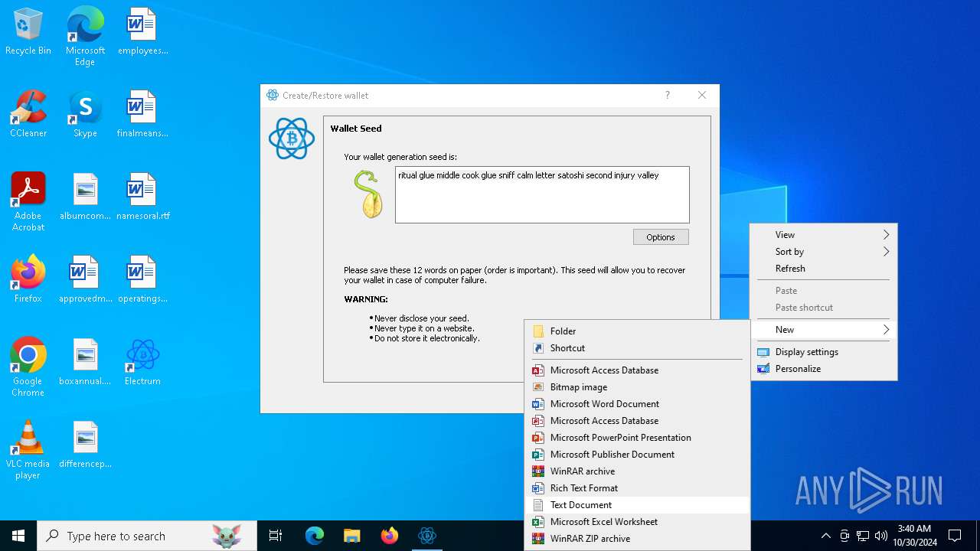Open the Recycle Bin desktop icon
The height and width of the screenshot is (551, 980).
[28, 31]
